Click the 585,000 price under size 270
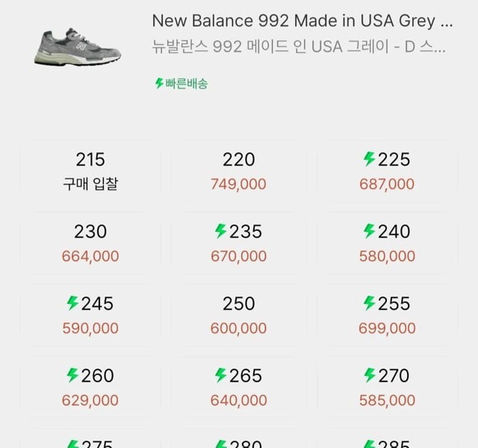 click(387, 400)
